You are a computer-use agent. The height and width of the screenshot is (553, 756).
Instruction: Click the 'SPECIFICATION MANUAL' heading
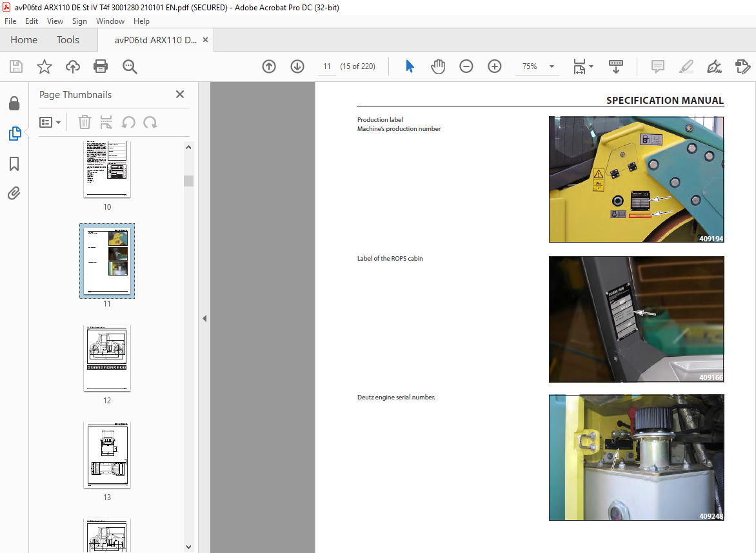click(x=665, y=100)
